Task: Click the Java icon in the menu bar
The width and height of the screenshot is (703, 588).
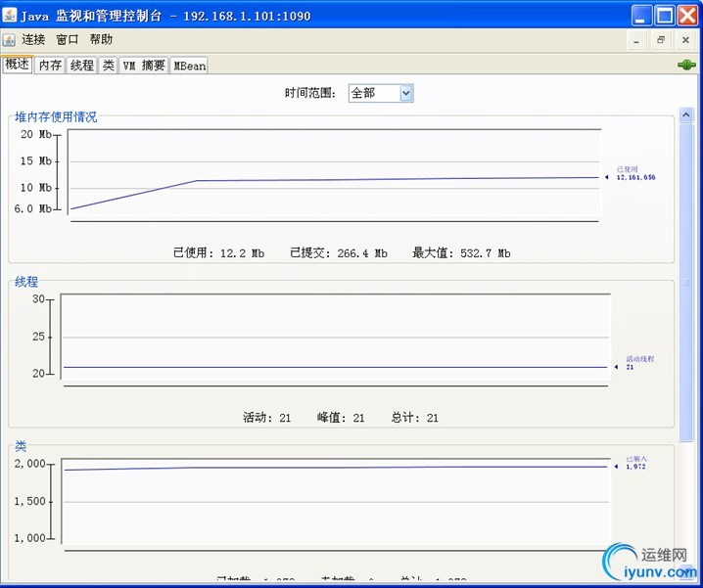Action: coord(9,40)
